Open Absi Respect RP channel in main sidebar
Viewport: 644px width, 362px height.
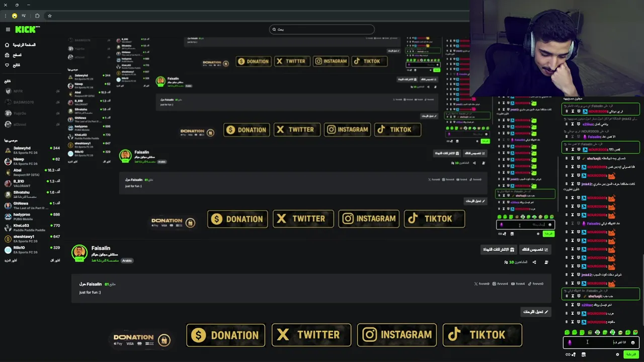pos(32,172)
